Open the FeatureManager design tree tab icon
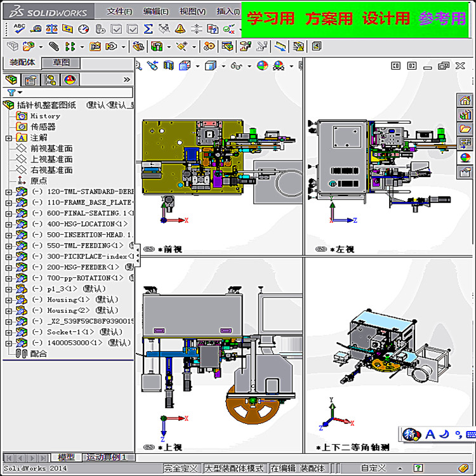The image size is (476, 476). pyautogui.click(x=11, y=80)
